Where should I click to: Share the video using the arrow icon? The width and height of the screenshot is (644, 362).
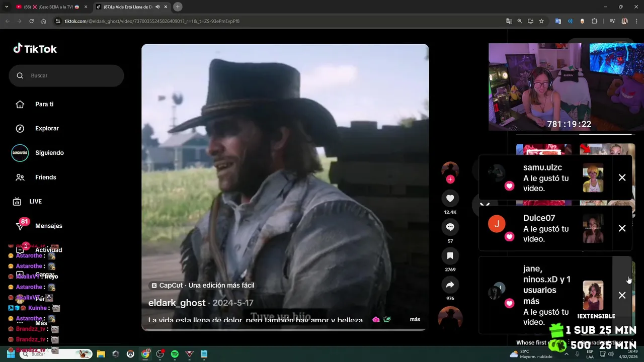(450, 285)
